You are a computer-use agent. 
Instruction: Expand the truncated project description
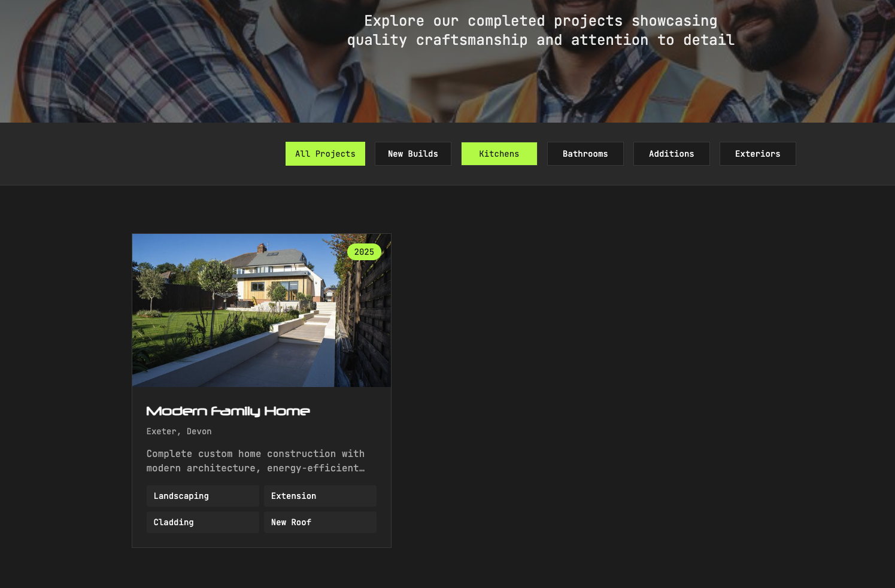(256, 461)
